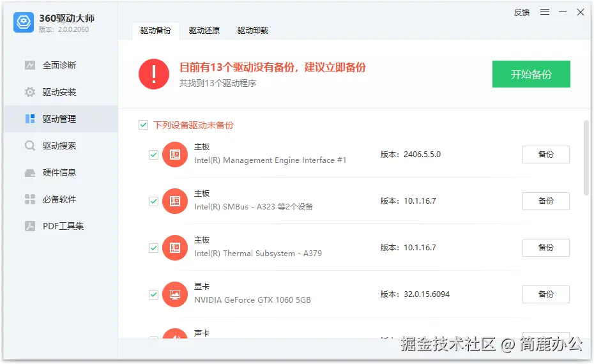Click the Intel(R) Management Engine Interface #1 name
The width and height of the screenshot is (594, 364).
[270, 160]
